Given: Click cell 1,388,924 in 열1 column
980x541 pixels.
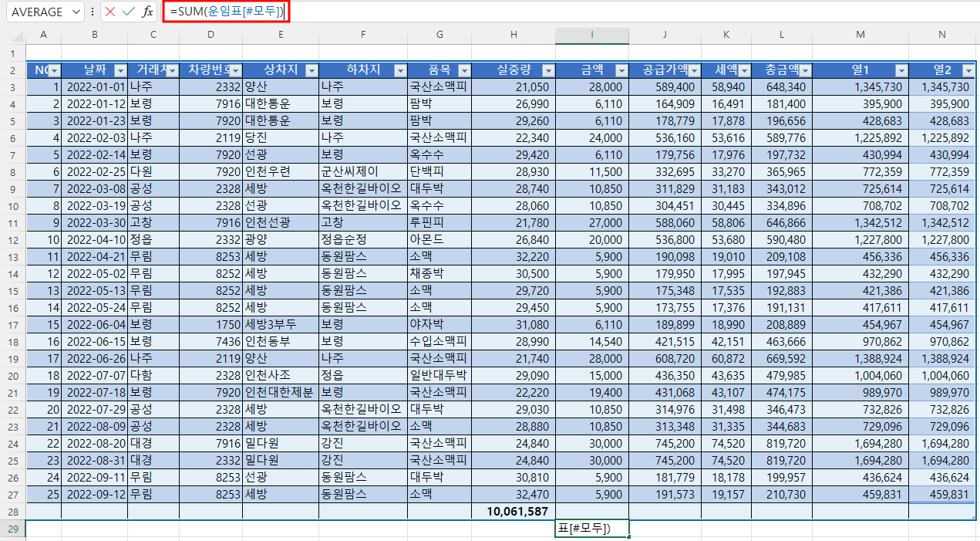Looking at the screenshot, I should [x=860, y=359].
